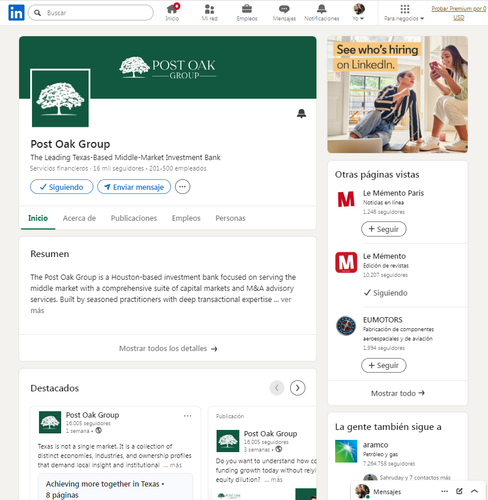
Task: Go to Inicio home icon in navbar
Action: [172, 12]
